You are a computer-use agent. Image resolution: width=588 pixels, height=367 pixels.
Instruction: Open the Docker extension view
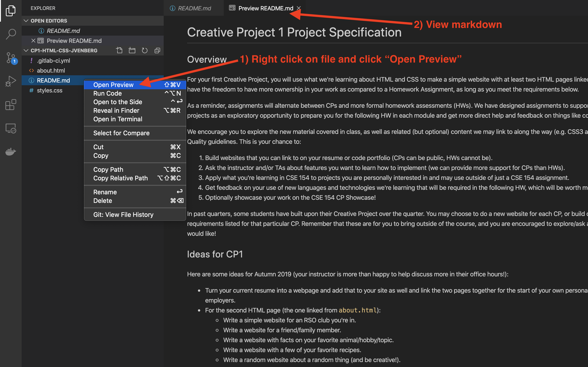click(x=11, y=152)
